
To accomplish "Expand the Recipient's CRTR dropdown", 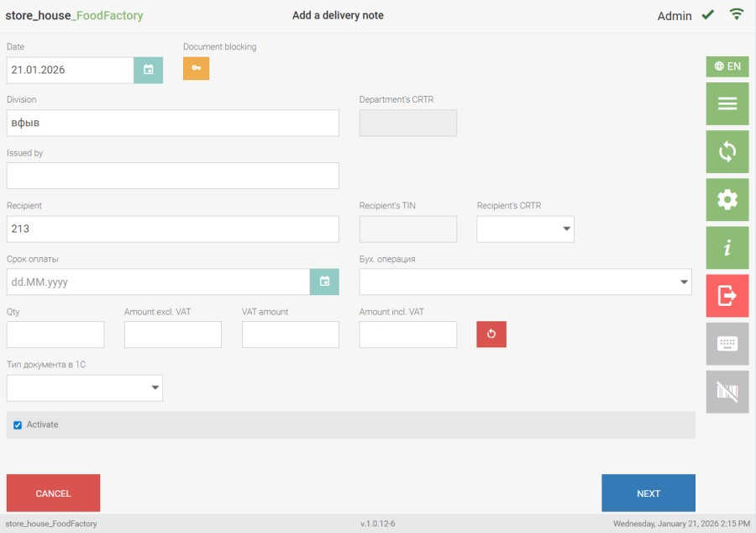I will [525, 229].
